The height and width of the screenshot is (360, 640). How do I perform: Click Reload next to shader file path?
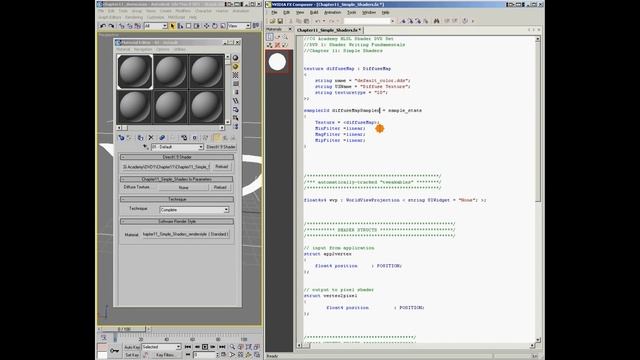tap(222, 167)
